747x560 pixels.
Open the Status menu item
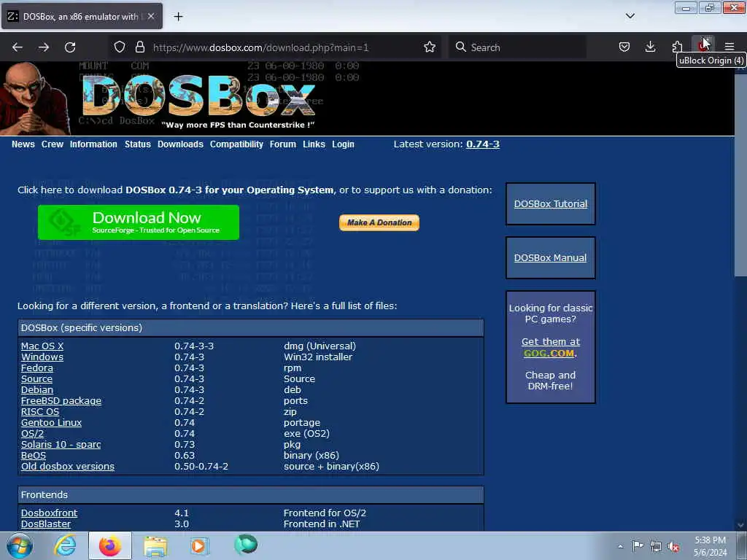pos(138,144)
